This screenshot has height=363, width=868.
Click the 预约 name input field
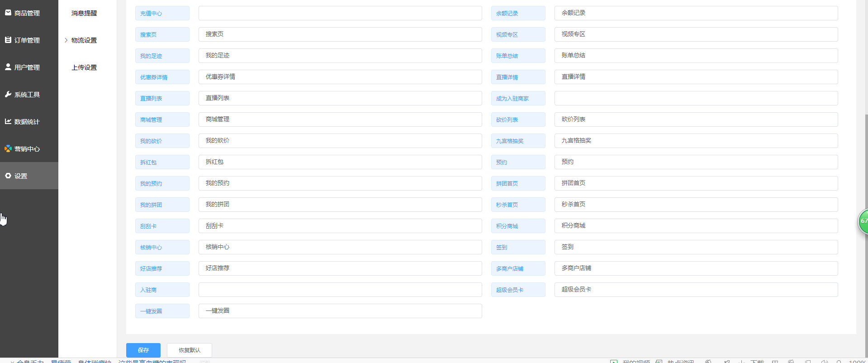pos(696,162)
